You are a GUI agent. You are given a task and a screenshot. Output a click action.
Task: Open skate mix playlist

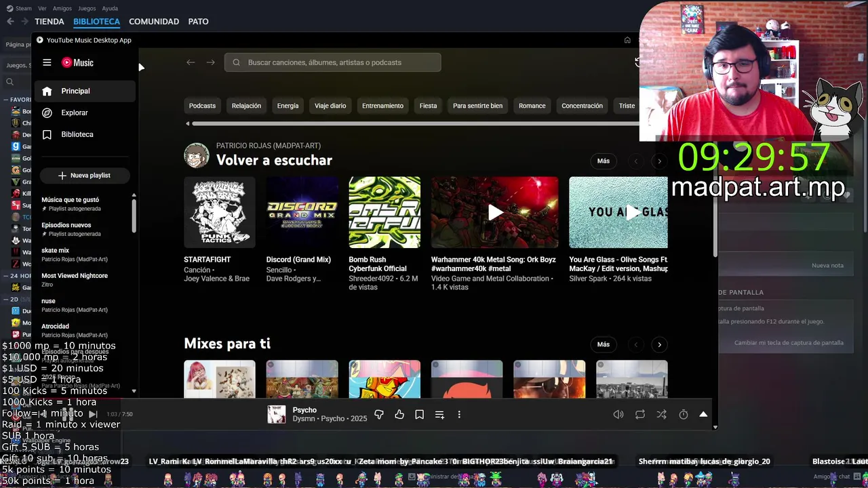coord(85,254)
